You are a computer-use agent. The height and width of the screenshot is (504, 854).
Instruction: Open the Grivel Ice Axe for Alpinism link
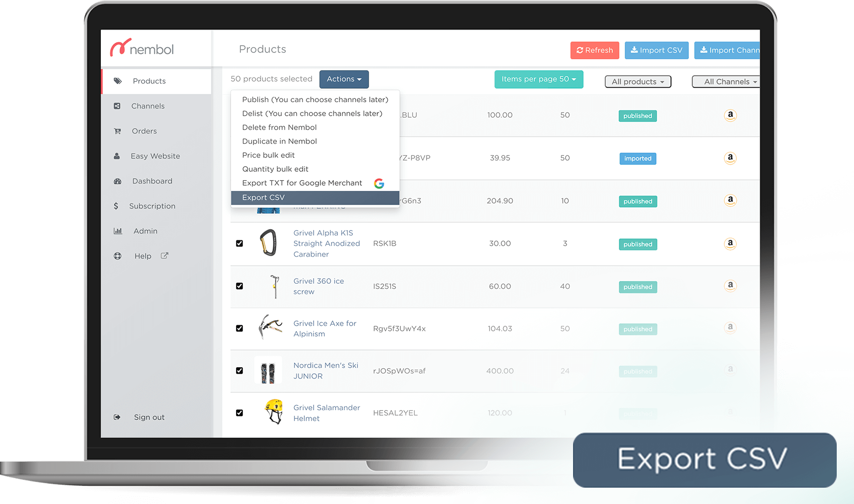324,328
